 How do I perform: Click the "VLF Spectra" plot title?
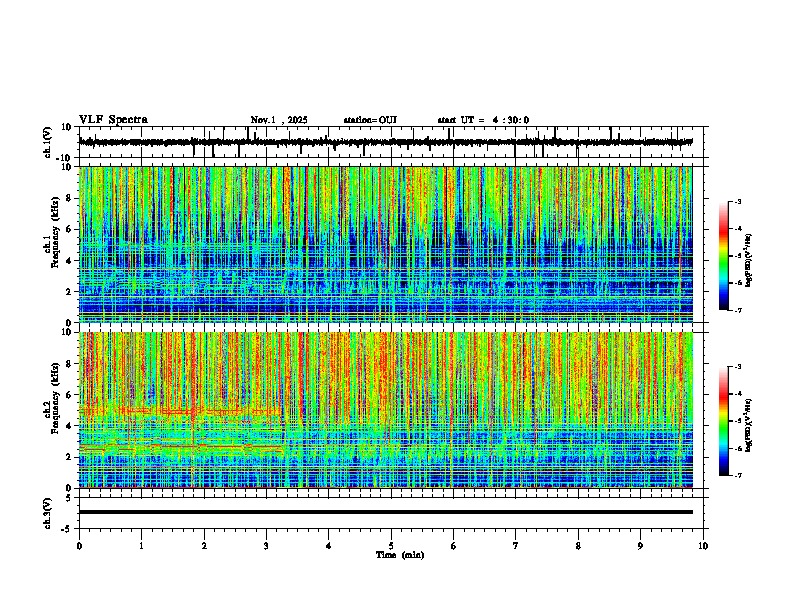113,120
